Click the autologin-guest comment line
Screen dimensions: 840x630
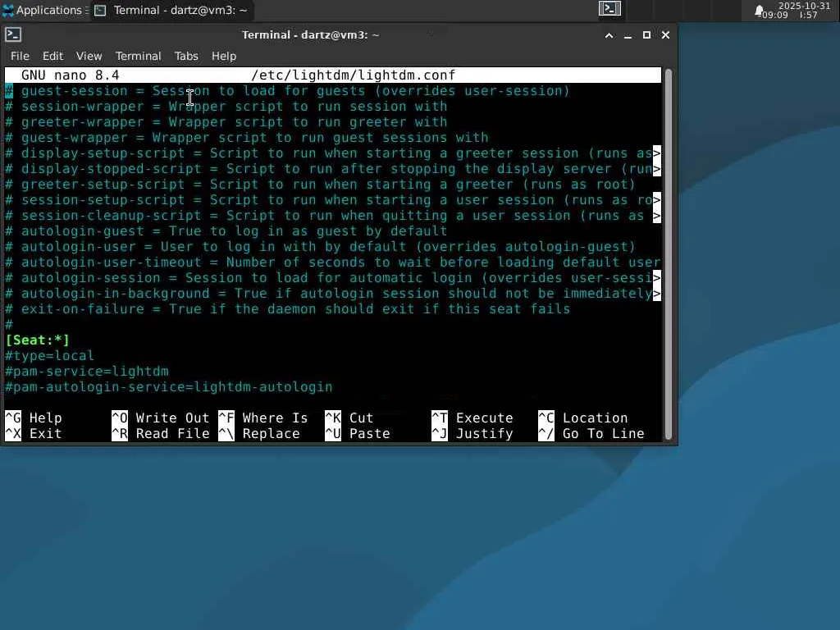click(226, 231)
